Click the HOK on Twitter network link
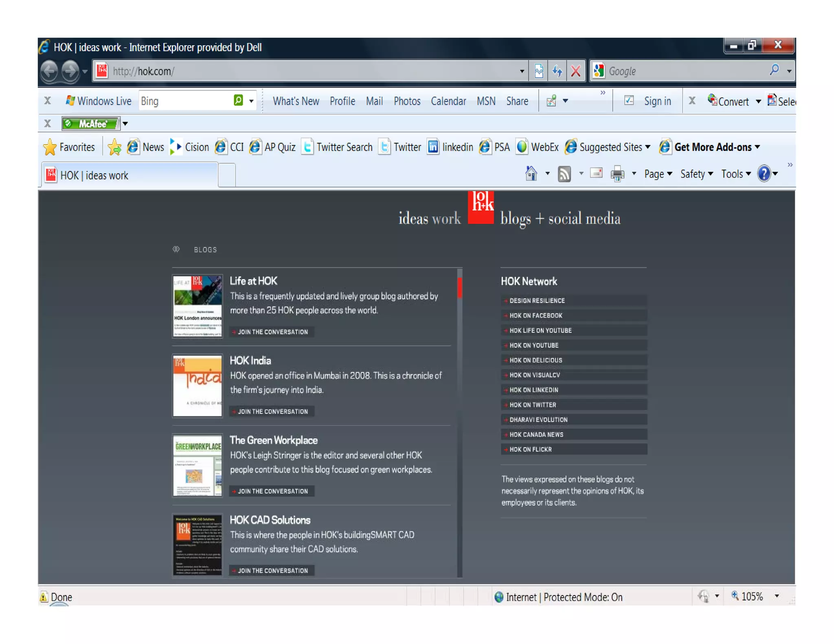The width and height of the screenshot is (834, 644). [573, 405]
